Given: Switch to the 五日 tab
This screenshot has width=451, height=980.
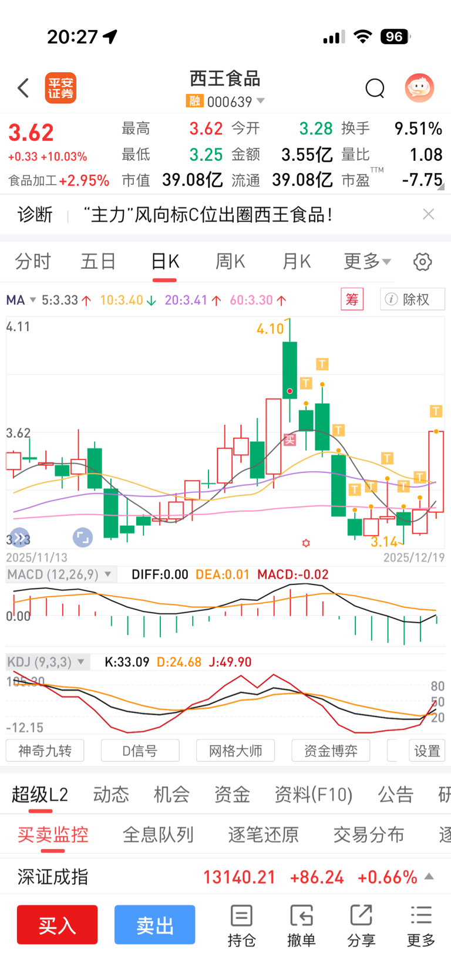Looking at the screenshot, I should click(x=98, y=261).
